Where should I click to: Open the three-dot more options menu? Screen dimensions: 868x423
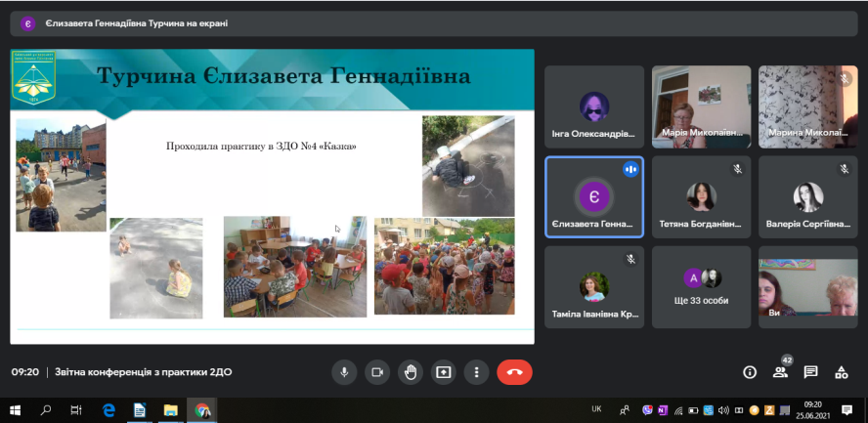point(476,372)
